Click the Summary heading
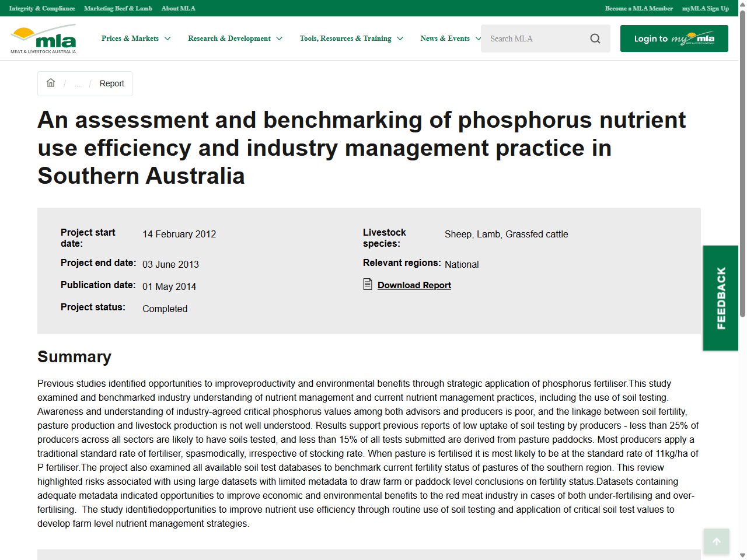Image resolution: width=747 pixels, height=560 pixels. click(x=74, y=356)
